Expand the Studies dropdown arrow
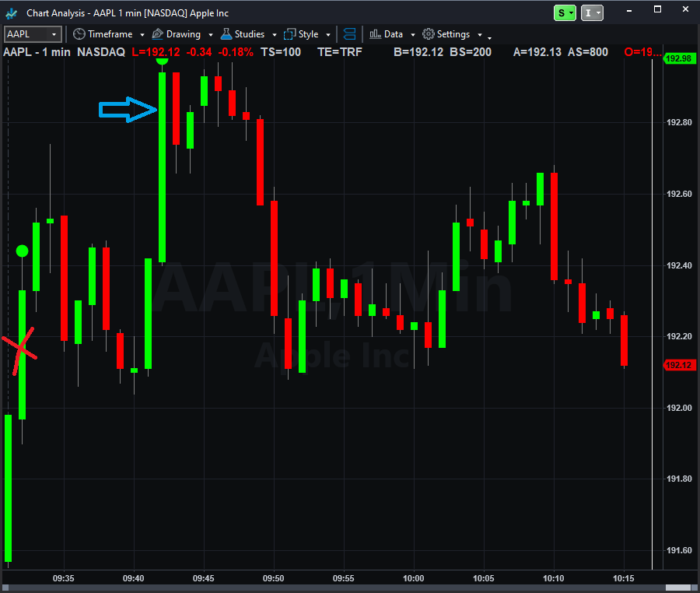Image resolution: width=700 pixels, height=593 pixels. (x=274, y=35)
